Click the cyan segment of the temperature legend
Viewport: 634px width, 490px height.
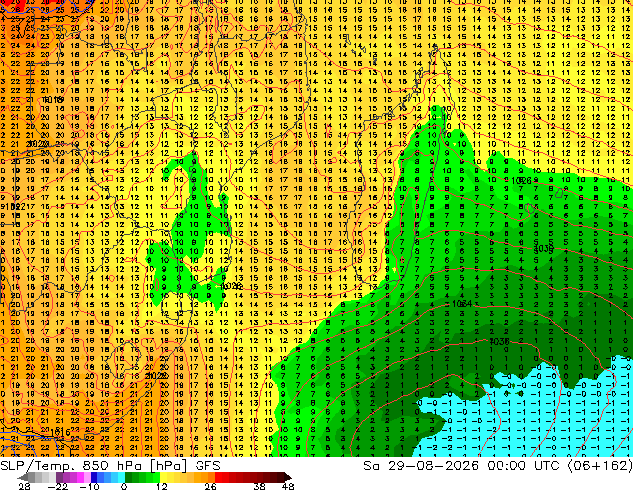(x=121, y=477)
